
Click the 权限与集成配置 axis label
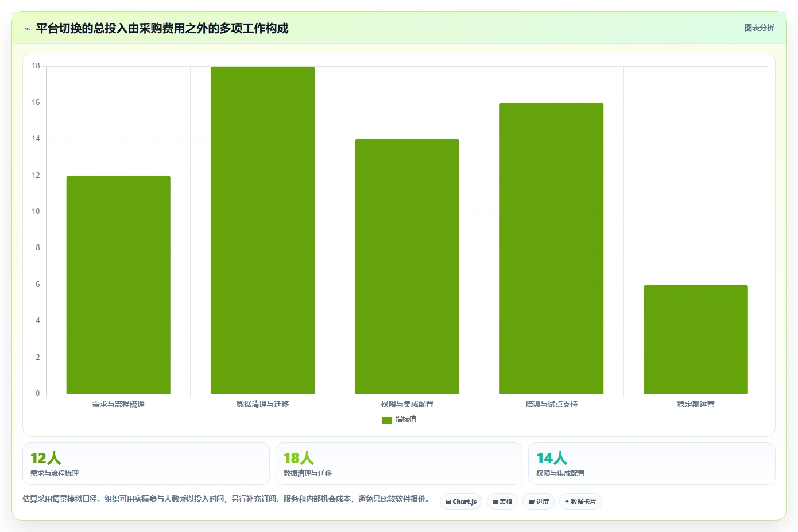click(407, 404)
